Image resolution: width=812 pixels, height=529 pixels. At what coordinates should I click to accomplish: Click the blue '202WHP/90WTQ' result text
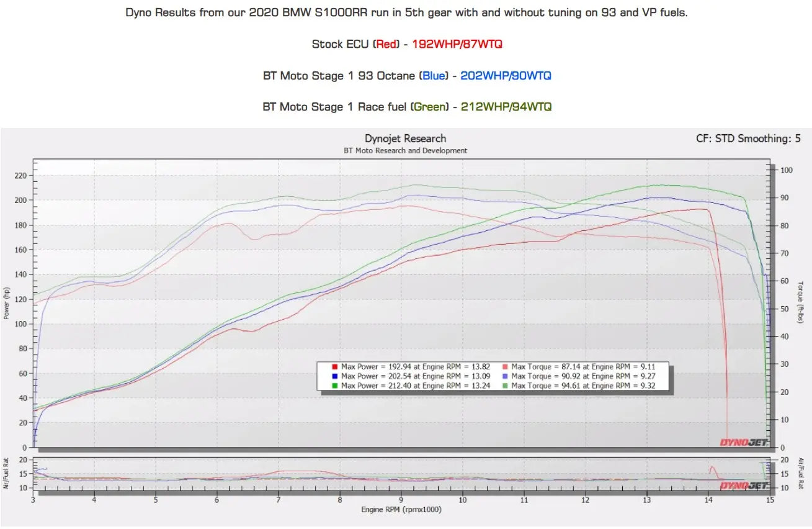point(506,76)
